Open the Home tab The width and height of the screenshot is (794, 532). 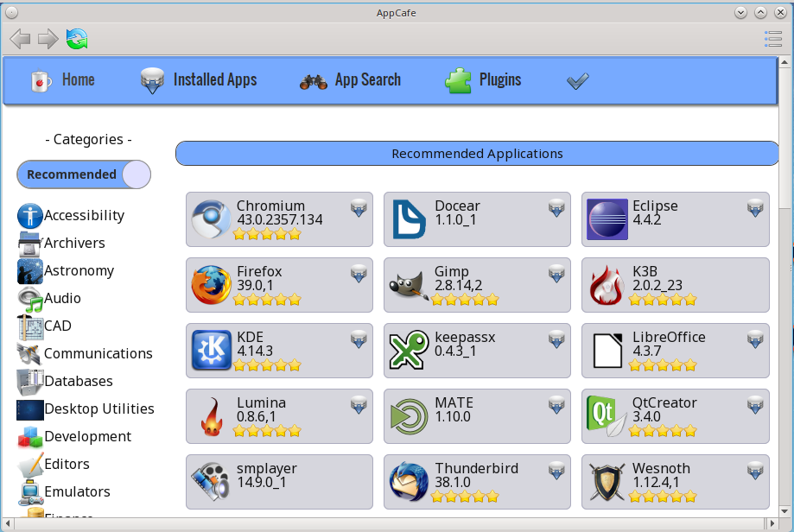[x=63, y=80]
